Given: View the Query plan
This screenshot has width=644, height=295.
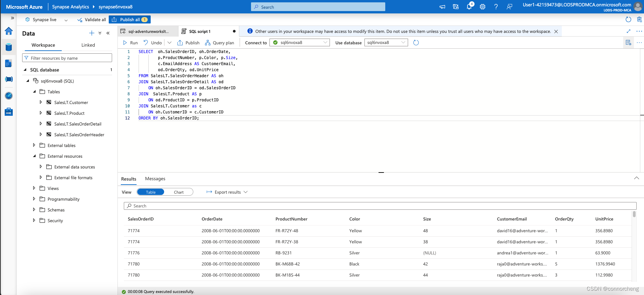Looking at the screenshot, I should [219, 43].
